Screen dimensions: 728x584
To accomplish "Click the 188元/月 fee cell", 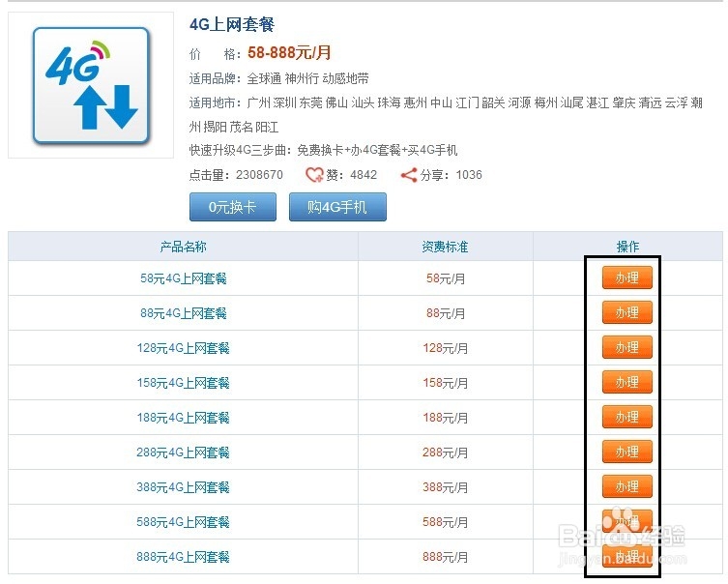I will coord(446,418).
